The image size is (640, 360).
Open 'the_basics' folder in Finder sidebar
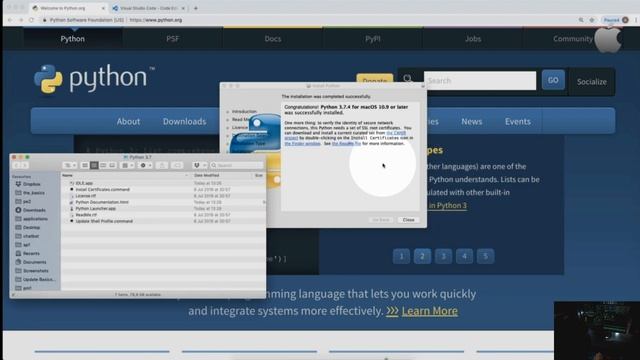[33, 193]
